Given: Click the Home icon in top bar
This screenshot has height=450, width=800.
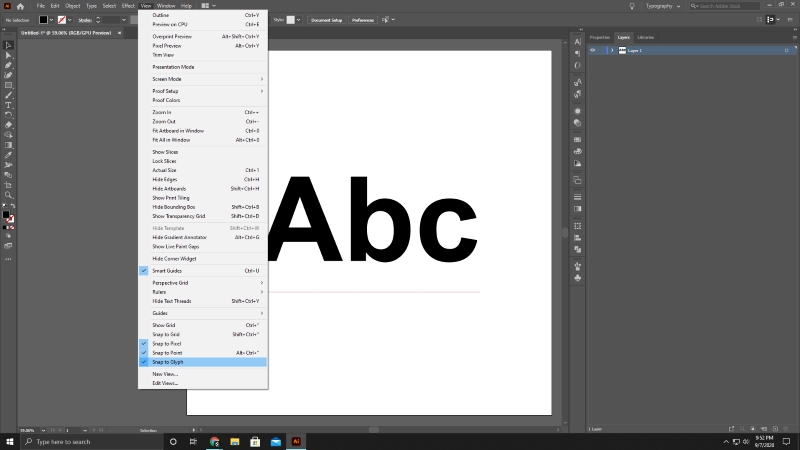Looking at the screenshot, I should click(x=19, y=6).
